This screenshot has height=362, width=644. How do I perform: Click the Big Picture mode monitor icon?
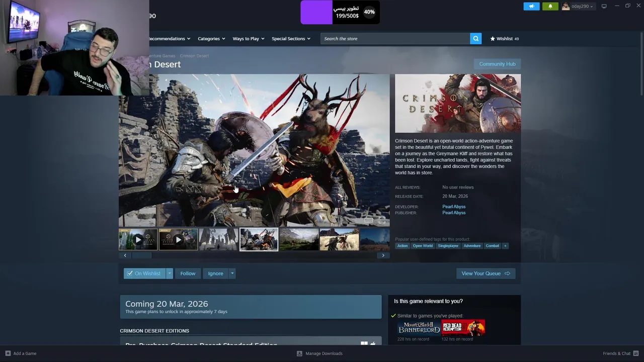click(604, 6)
